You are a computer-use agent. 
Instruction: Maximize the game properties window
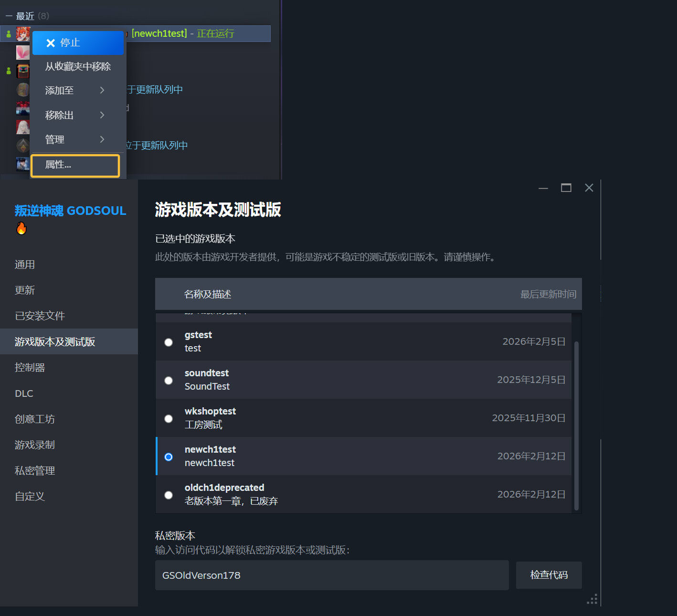tap(566, 188)
